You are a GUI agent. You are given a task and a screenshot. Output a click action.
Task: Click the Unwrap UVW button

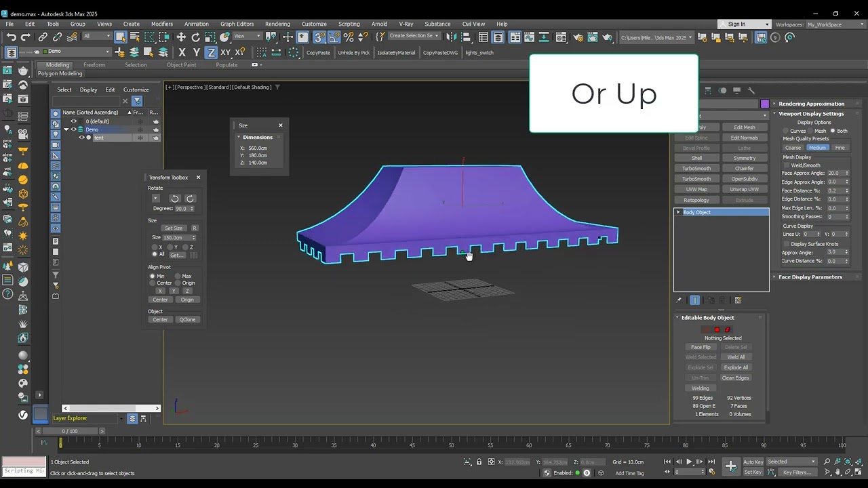744,190
